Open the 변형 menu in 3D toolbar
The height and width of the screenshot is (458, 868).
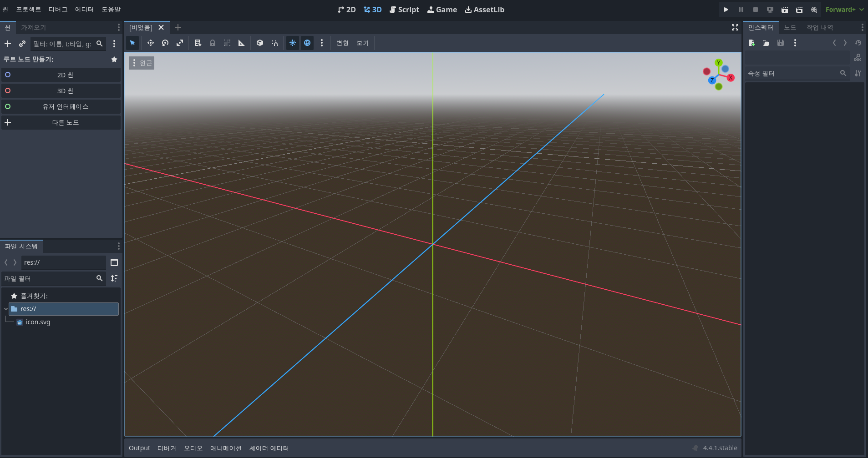click(x=342, y=43)
